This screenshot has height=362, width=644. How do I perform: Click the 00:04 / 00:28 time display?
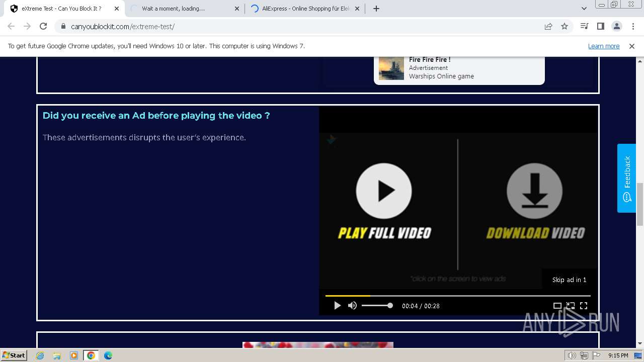click(x=421, y=306)
